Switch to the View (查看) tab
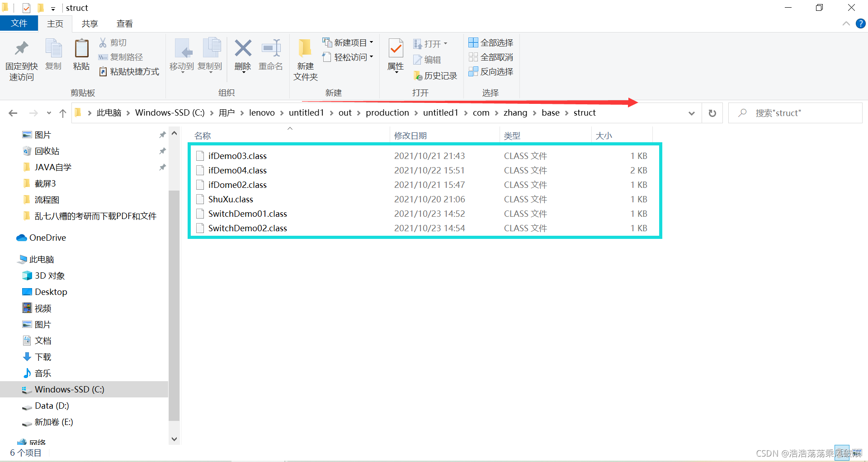This screenshot has width=868, height=462. [124, 23]
